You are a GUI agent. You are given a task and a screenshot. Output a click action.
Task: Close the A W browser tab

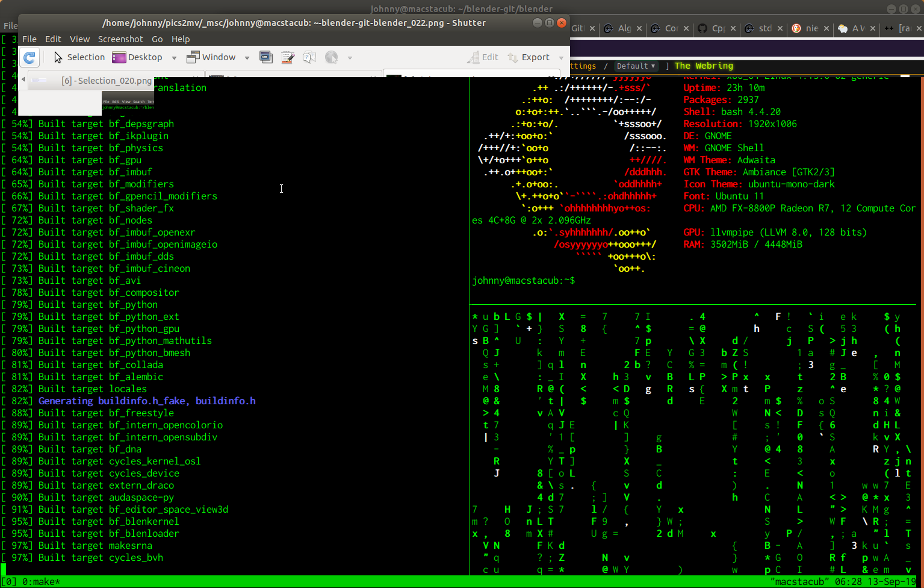[873, 28]
